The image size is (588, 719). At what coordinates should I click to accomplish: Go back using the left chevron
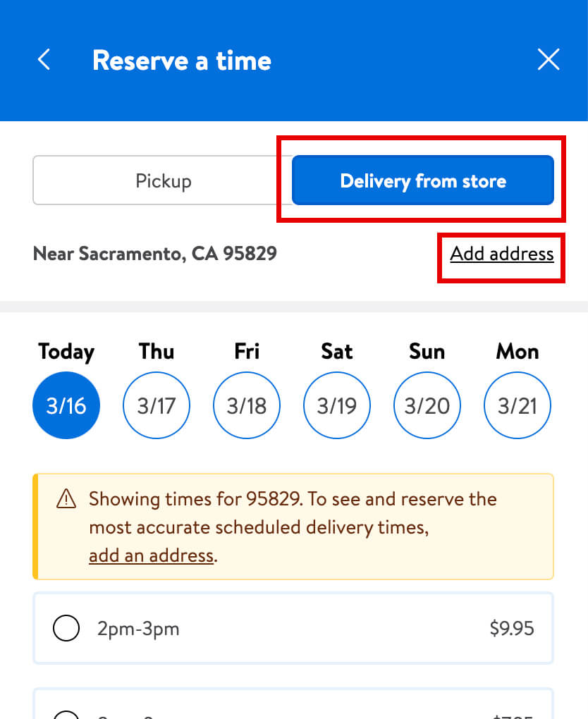(x=44, y=60)
